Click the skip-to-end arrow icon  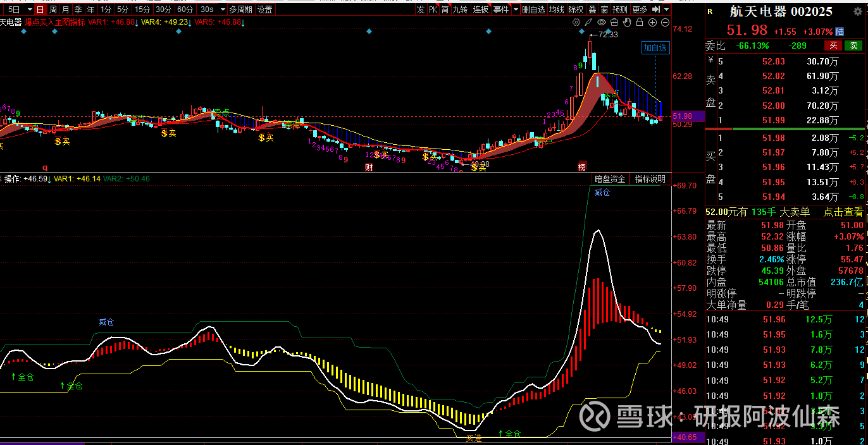tap(656, 9)
